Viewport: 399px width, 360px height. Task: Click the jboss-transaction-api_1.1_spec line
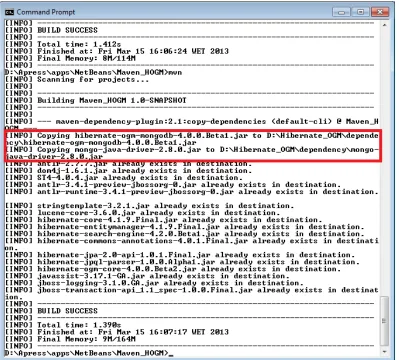tap(192, 293)
